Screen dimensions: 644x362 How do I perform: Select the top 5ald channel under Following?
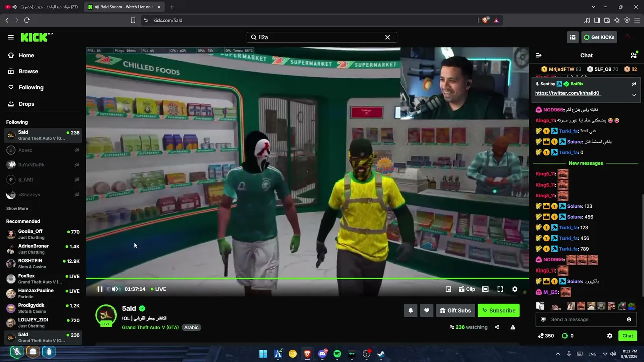pos(43,135)
